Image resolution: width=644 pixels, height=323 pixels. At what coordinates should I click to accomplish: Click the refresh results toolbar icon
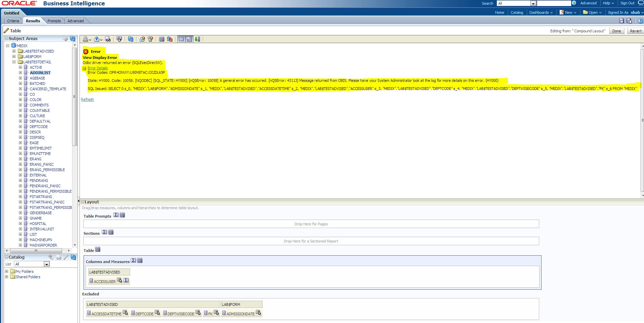coord(131,39)
